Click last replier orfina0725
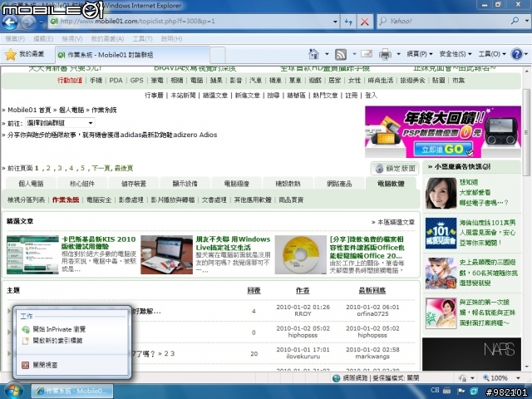The height and width of the screenshot is (399, 532). pyautogui.click(x=372, y=314)
